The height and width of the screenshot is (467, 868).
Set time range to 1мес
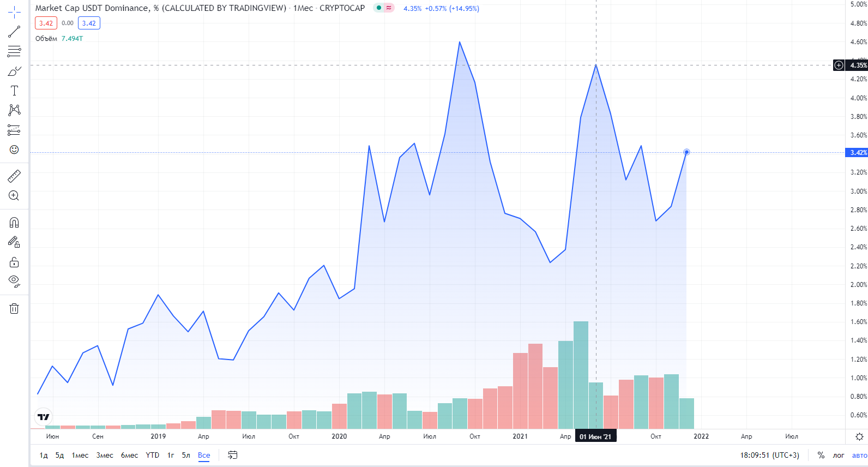coord(80,455)
